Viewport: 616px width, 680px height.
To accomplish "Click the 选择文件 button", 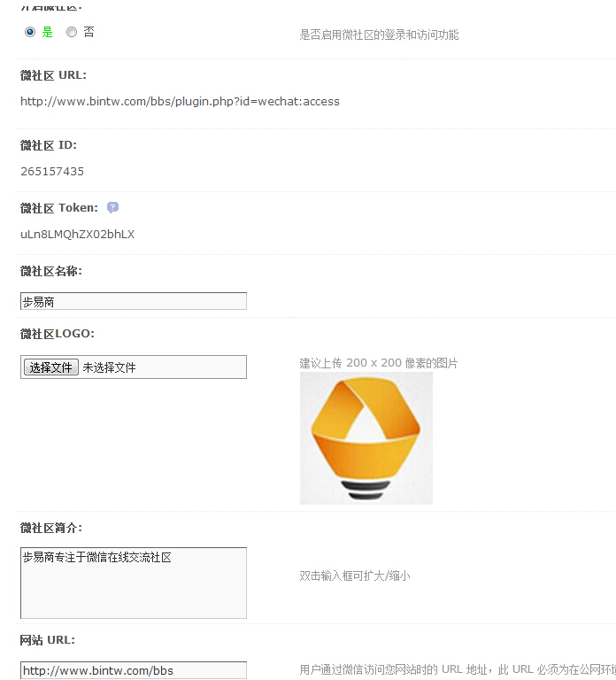I will click(x=50, y=367).
